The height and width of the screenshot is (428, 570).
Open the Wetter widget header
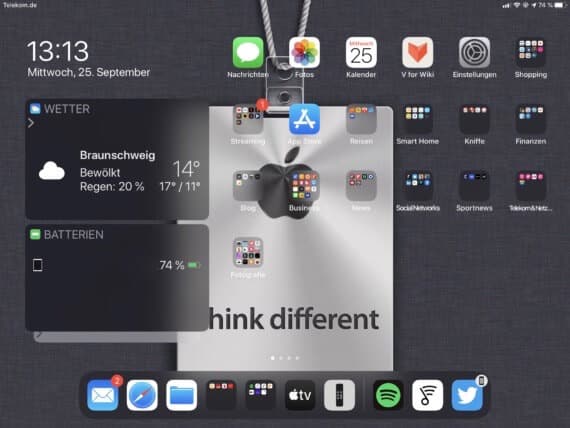pyautogui.click(x=60, y=109)
